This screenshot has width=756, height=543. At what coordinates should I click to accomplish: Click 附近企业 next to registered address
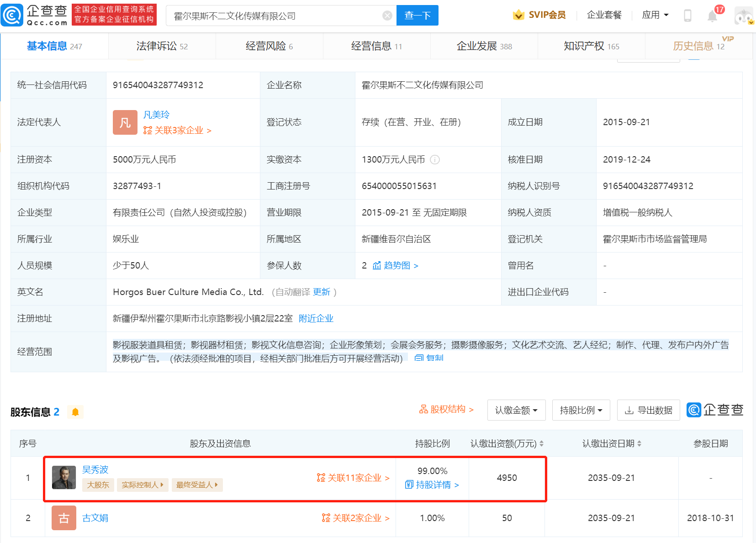(316, 318)
